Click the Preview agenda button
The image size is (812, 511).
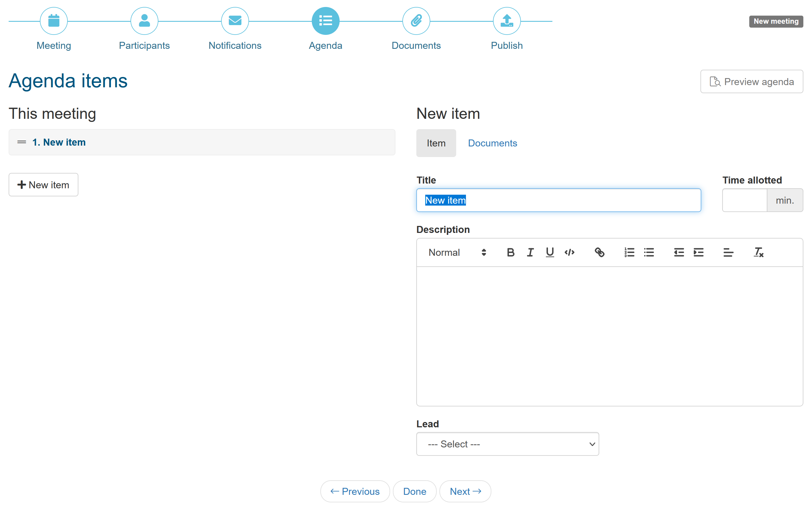(x=752, y=82)
